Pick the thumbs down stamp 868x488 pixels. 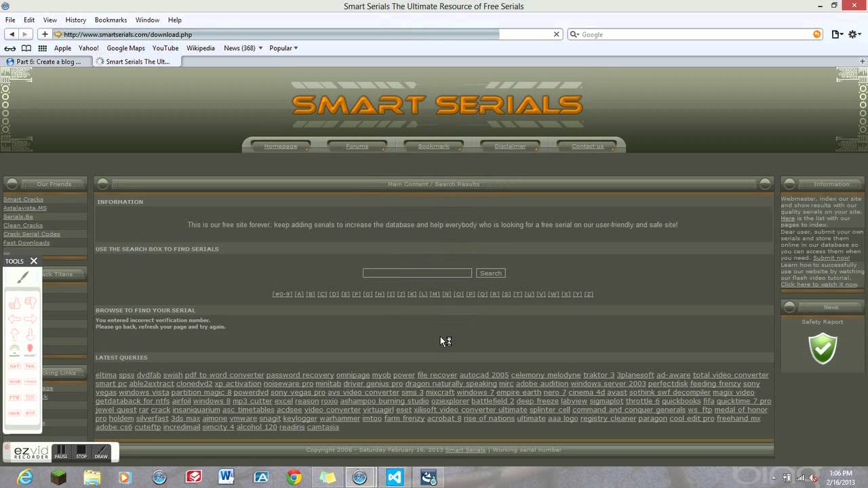(x=31, y=303)
